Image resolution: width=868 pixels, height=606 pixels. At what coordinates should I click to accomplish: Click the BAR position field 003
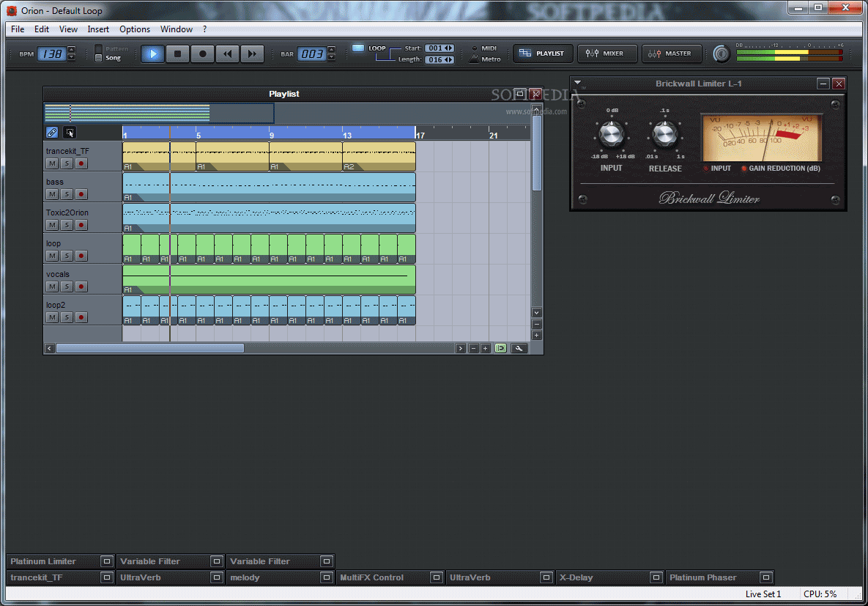[x=312, y=53]
